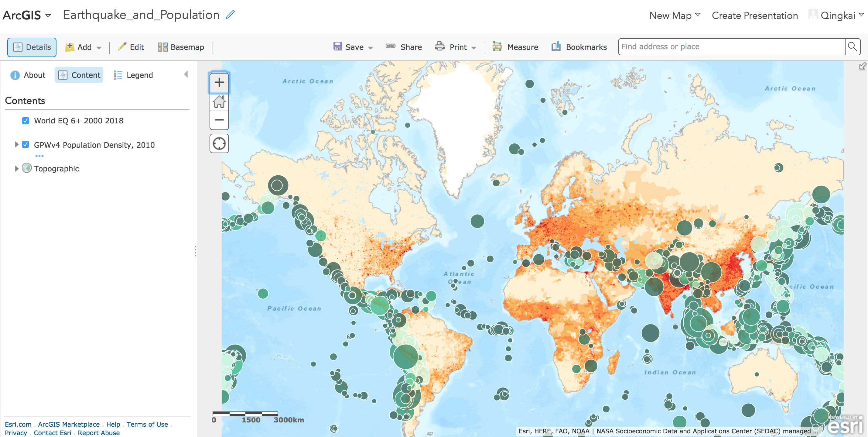This screenshot has height=437, width=868.
Task: Open the Measure tool
Action: coord(515,47)
